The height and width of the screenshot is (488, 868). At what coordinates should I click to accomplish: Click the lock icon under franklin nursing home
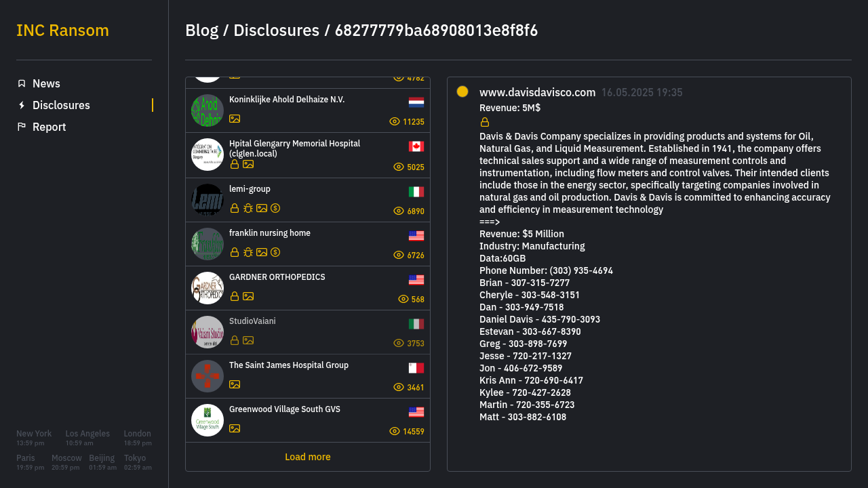(x=235, y=252)
